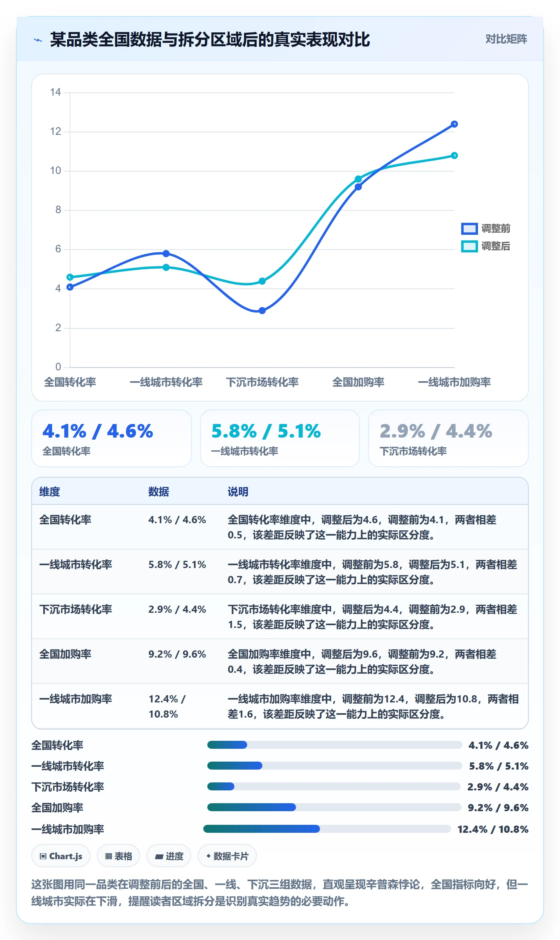The height and width of the screenshot is (940, 560).
Task: Click 调整后 data point at 全国转化率
Action: 70,277
